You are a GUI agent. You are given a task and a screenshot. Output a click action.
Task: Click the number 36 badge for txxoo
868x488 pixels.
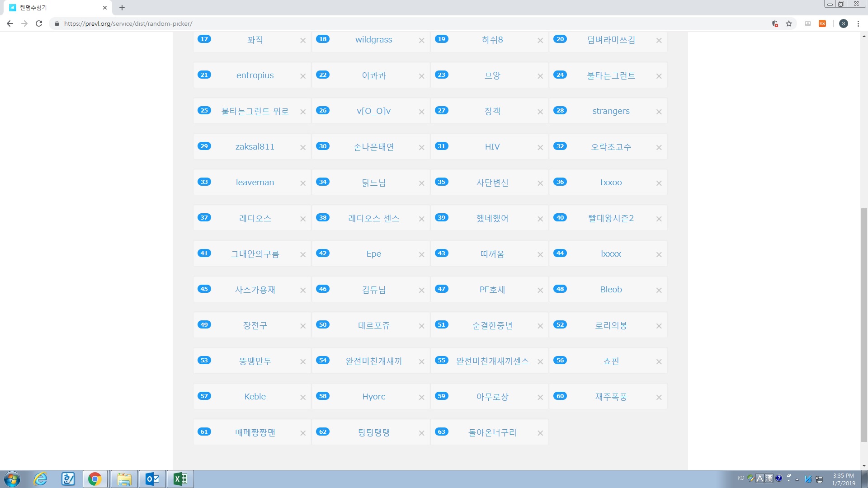(560, 182)
